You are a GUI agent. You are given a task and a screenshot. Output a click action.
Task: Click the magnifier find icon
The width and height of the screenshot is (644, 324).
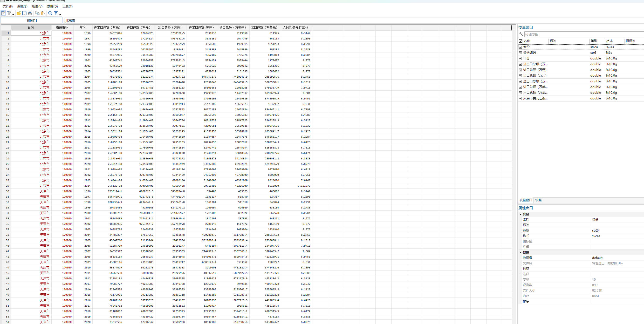pos(50,13)
